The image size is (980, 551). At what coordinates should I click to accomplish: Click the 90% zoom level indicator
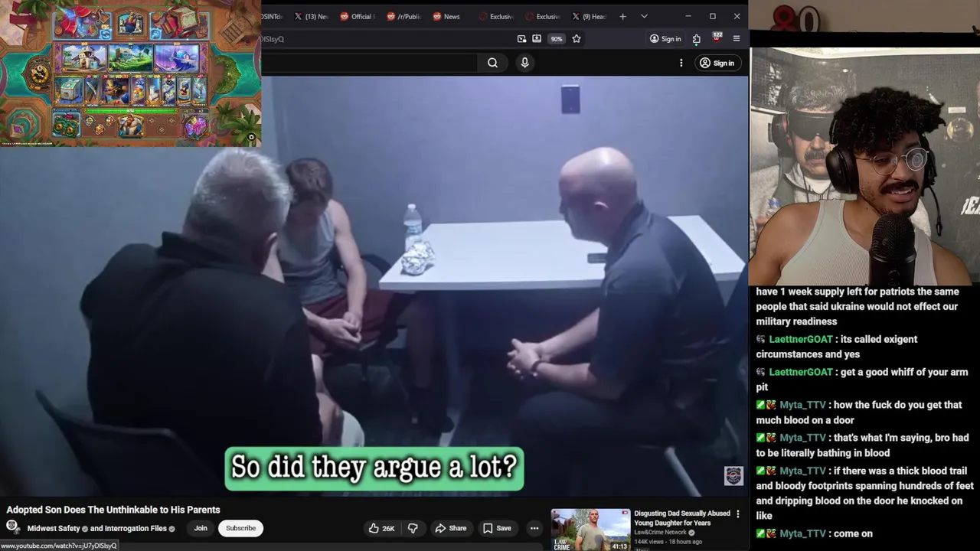tap(557, 39)
